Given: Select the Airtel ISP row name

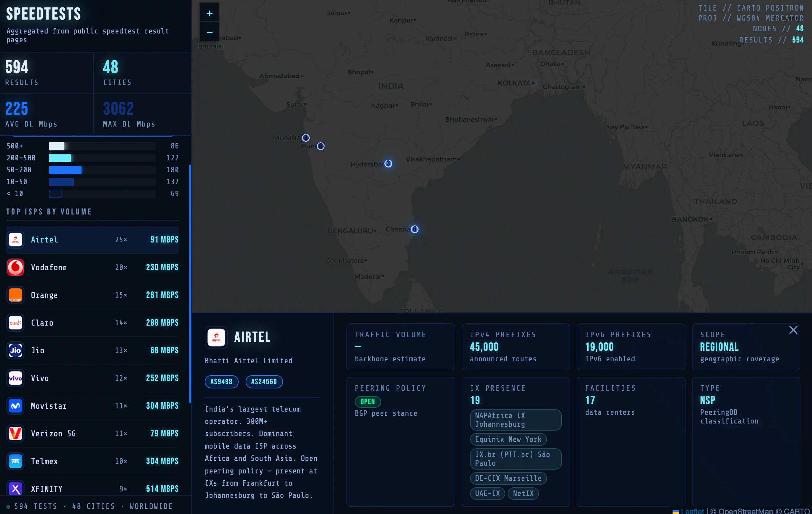Looking at the screenshot, I should point(44,240).
